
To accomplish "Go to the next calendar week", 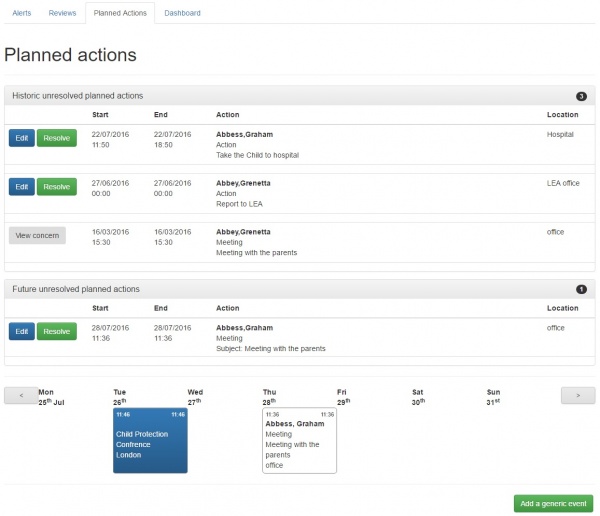I will [578, 395].
